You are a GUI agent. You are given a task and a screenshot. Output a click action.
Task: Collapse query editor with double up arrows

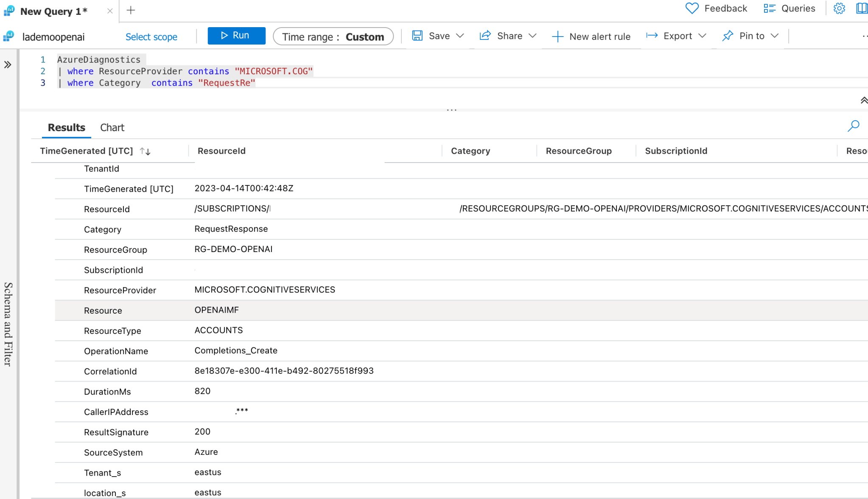tap(864, 100)
